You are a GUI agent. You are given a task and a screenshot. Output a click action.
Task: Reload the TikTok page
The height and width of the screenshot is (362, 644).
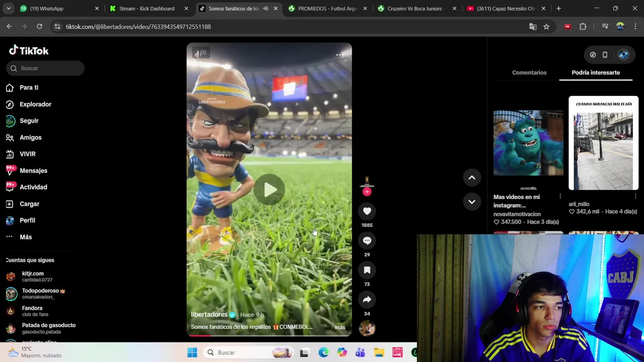(39, 27)
